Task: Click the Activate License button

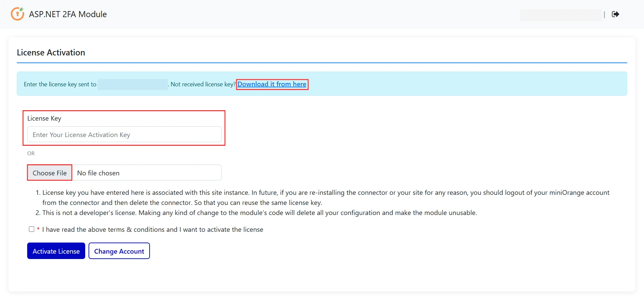Action: (56, 251)
